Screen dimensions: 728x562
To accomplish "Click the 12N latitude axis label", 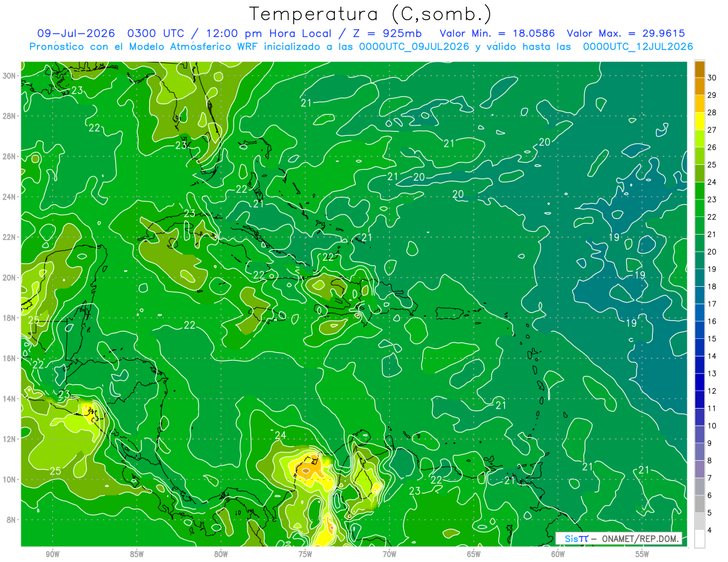I will (9, 438).
